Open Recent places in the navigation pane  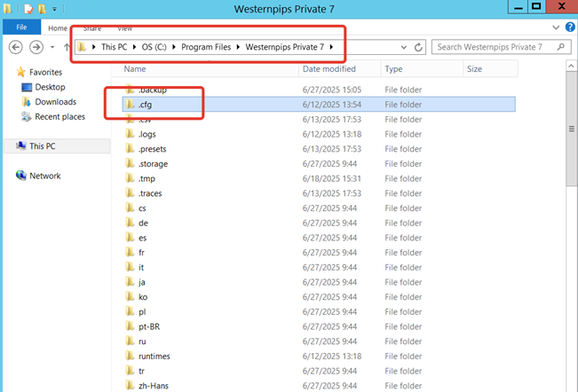(x=59, y=117)
